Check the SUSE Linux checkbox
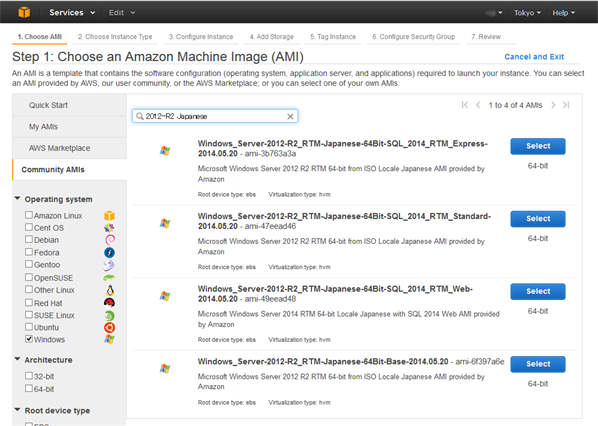The height and width of the screenshot is (426, 598). 29,315
